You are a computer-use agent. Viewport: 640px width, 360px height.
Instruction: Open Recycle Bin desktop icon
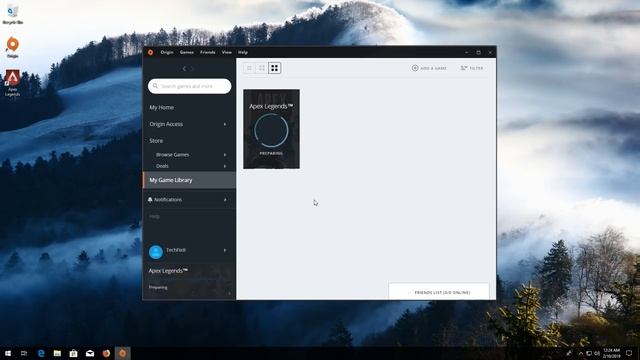(13, 14)
